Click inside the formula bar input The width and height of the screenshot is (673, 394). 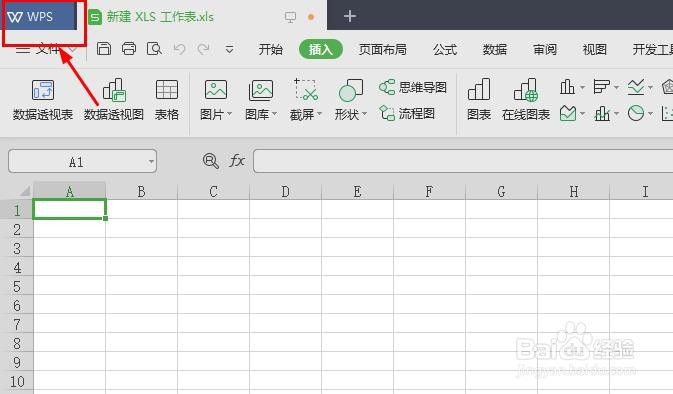[x=463, y=161]
